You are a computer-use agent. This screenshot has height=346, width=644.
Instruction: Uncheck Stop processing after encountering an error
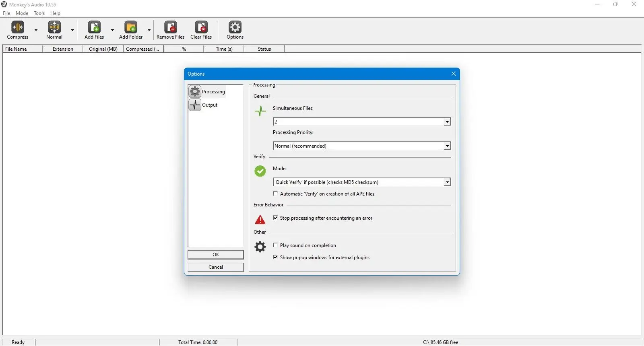275,218
